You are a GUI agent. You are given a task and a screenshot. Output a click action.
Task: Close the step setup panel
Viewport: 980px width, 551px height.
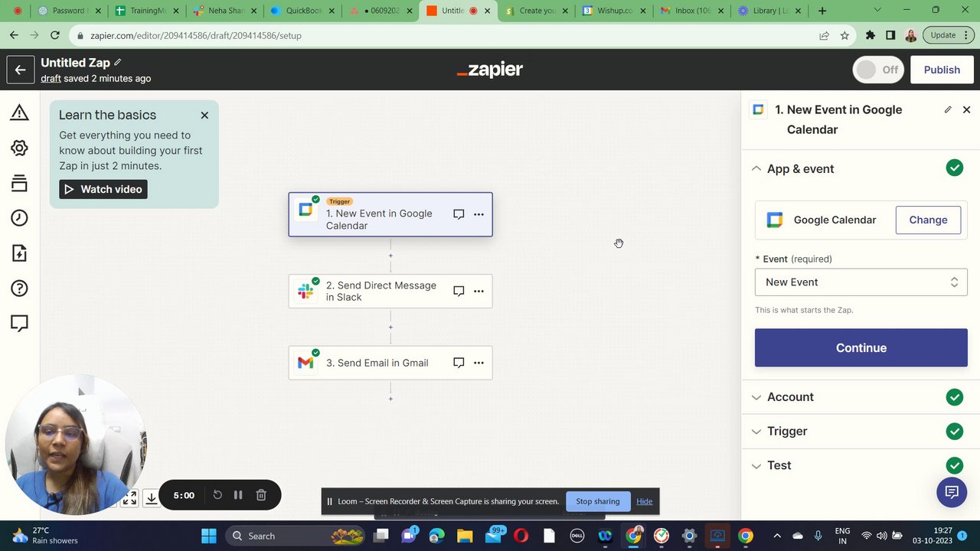coord(966,109)
